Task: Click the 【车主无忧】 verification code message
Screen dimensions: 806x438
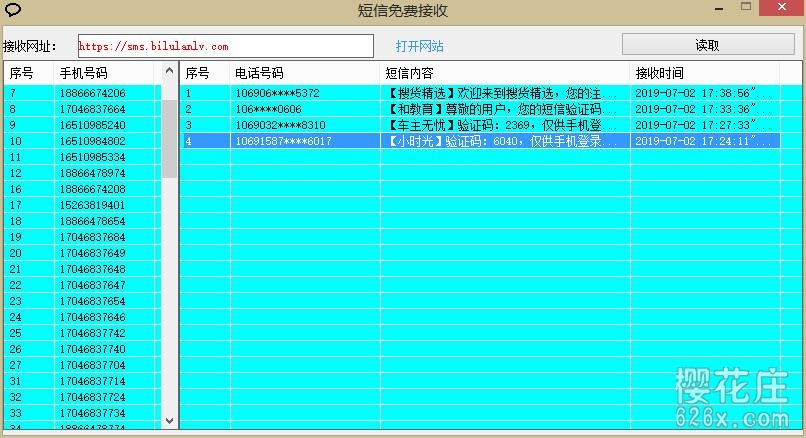Action: (502, 125)
